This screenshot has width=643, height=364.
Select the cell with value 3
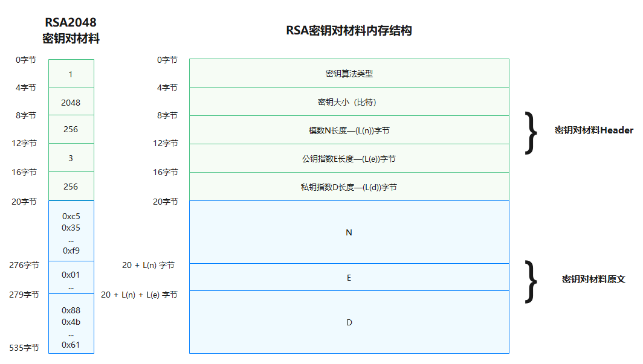pos(71,158)
